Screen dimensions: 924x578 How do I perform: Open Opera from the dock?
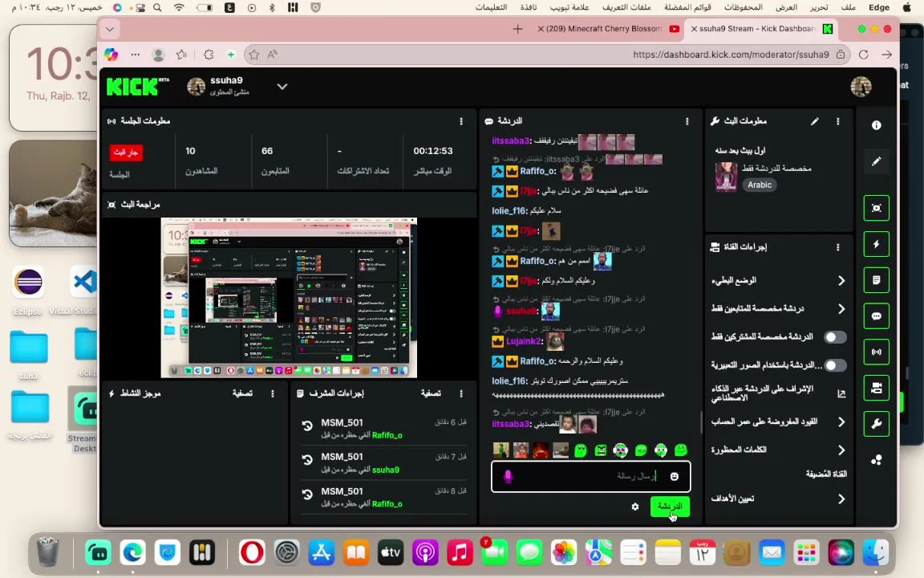tap(252, 552)
